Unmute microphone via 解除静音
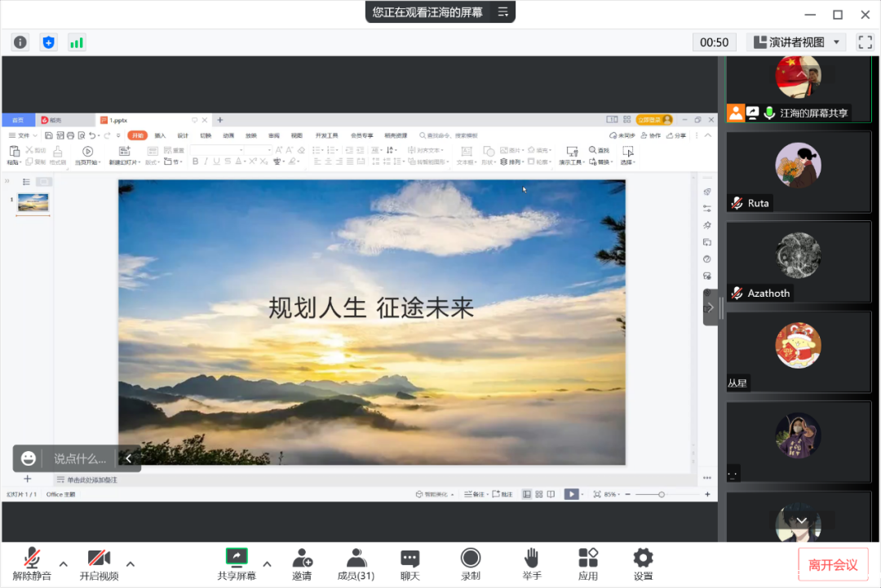Image resolution: width=881 pixels, height=588 pixels. coord(32,564)
